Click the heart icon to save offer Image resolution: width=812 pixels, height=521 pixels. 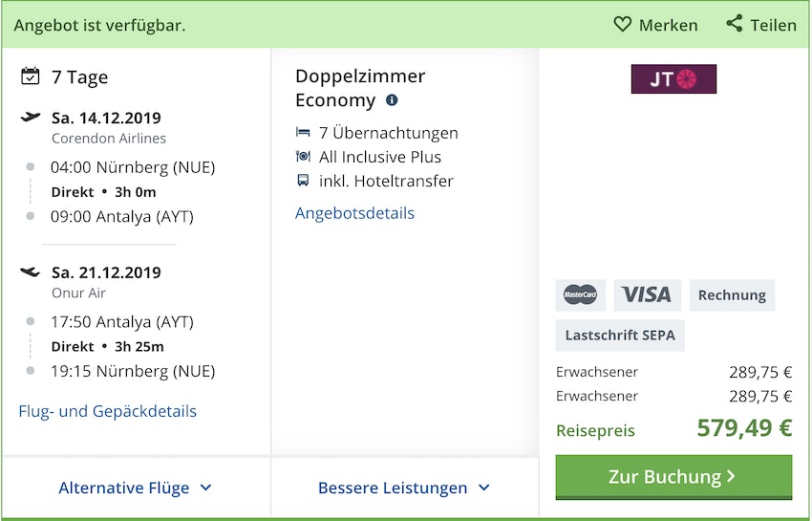pos(623,24)
